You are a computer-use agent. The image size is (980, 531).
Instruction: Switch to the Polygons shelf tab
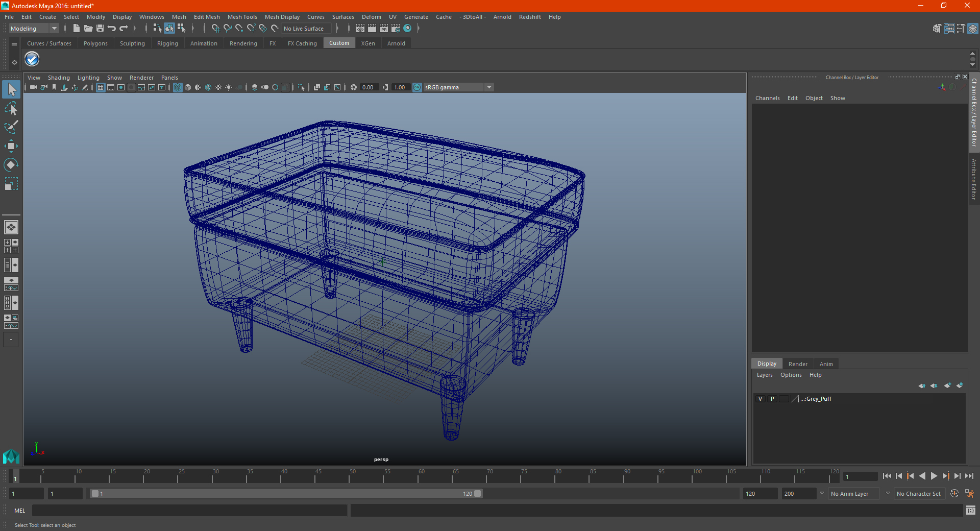pyautogui.click(x=95, y=43)
